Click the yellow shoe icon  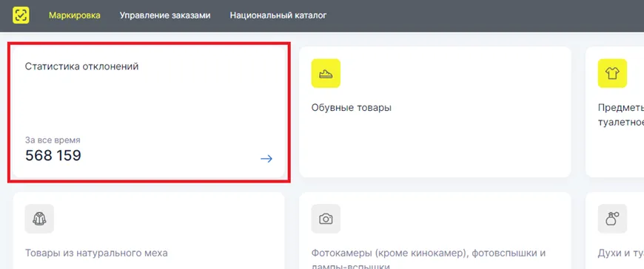click(x=326, y=73)
